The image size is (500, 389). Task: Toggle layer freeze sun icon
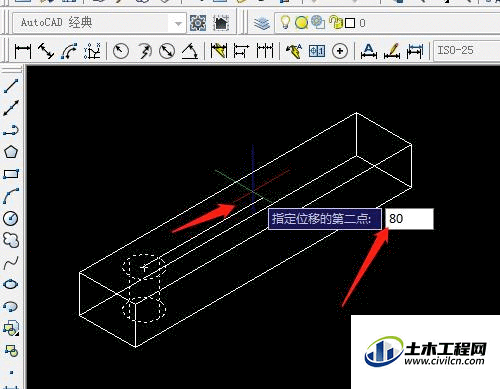click(302, 23)
